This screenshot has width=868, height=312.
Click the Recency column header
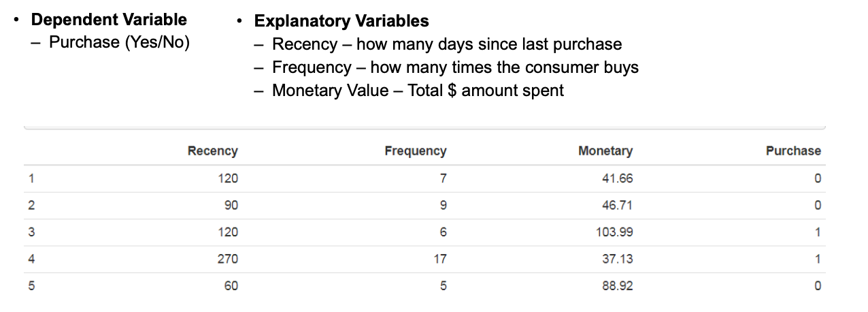click(212, 151)
